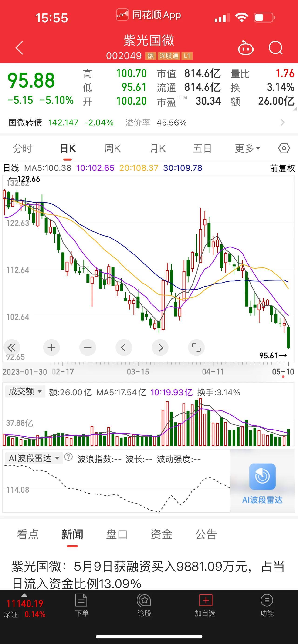
Task: Change 前复权 adjustment mode
Action: click(x=282, y=168)
